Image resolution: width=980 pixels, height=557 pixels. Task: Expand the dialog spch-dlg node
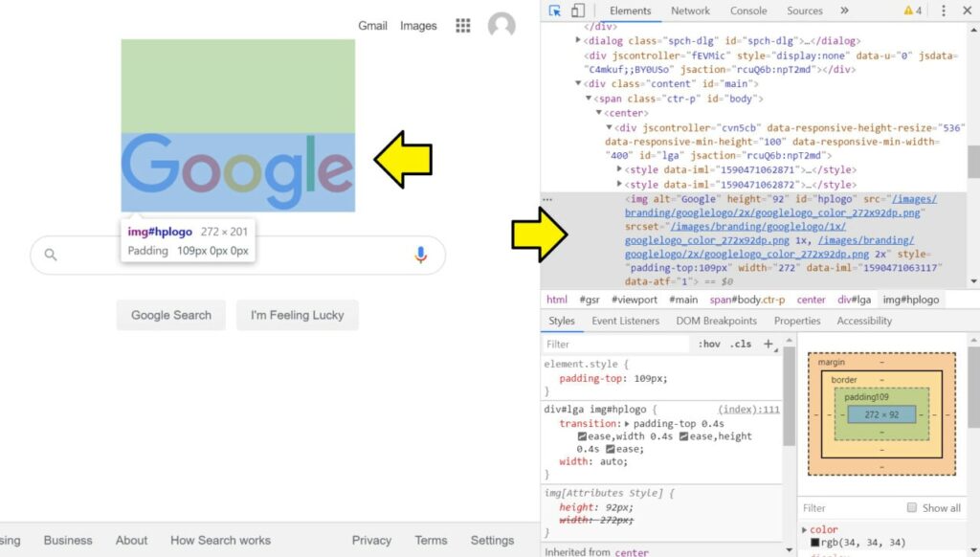[578, 41]
